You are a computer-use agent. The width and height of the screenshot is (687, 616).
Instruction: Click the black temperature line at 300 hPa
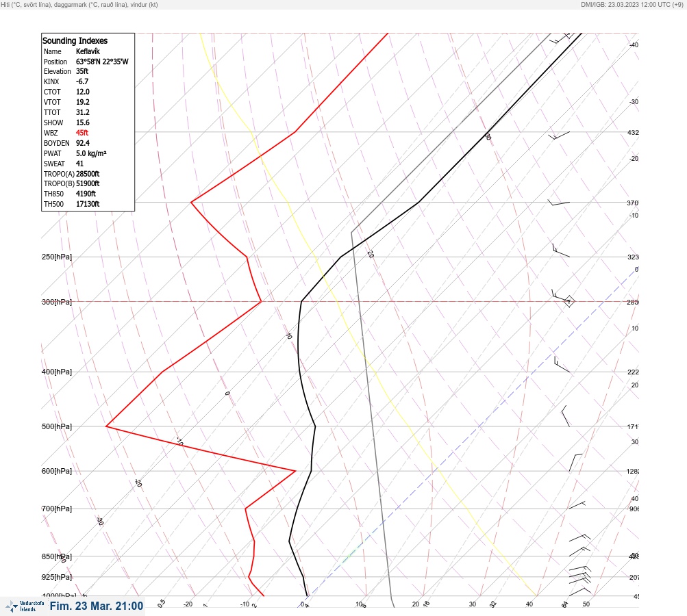(301, 302)
